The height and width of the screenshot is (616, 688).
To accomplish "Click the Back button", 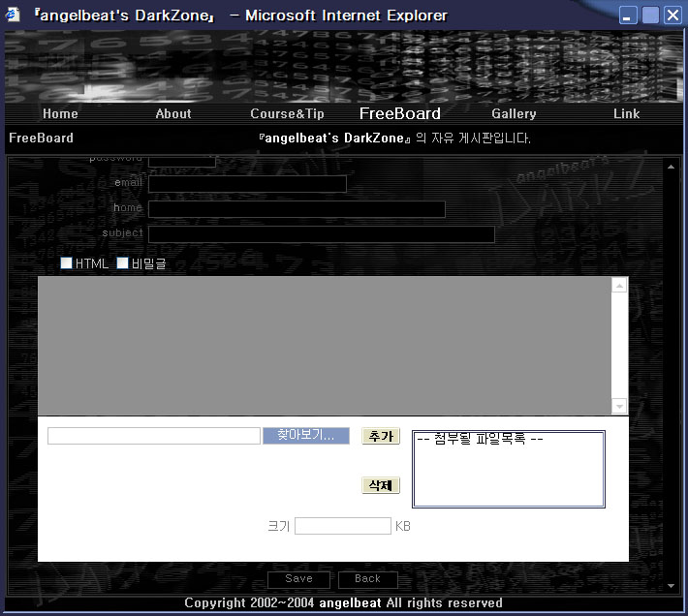I will [x=367, y=579].
